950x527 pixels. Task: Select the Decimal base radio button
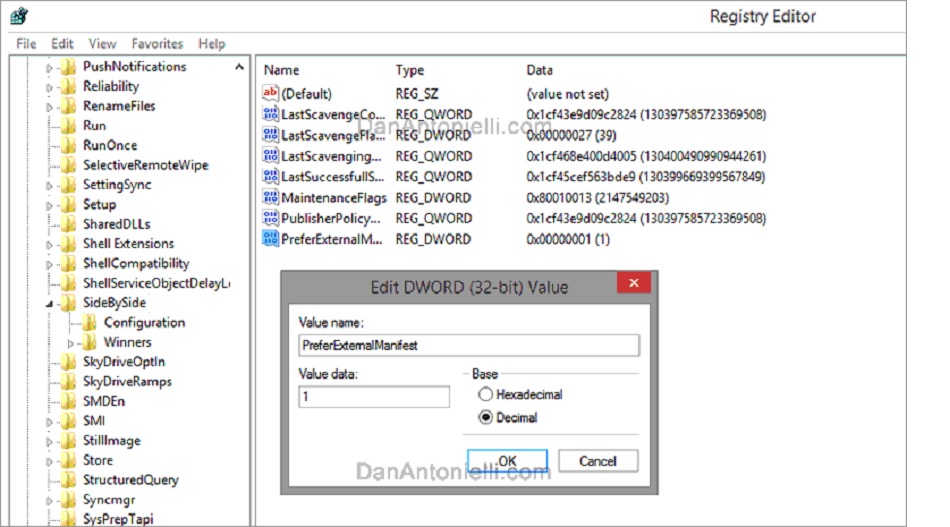click(x=486, y=417)
